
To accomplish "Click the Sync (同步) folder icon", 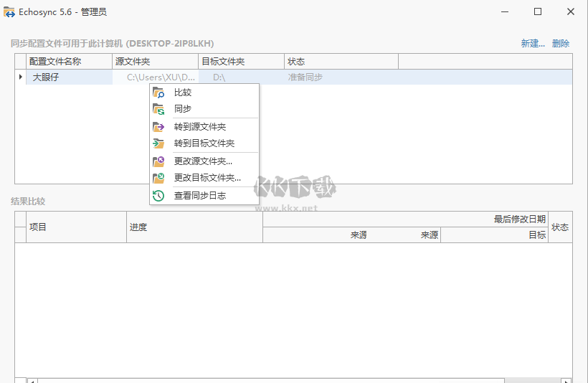I will click(x=158, y=109).
